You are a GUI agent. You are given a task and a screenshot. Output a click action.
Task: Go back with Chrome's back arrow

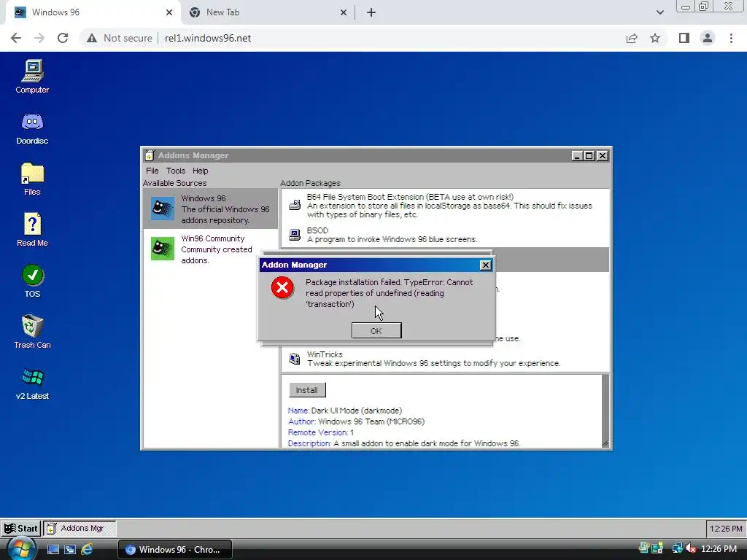coord(16,38)
